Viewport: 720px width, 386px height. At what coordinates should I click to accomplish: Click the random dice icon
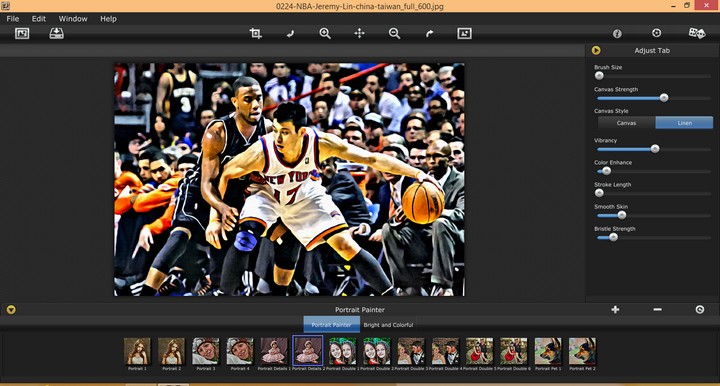697,33
